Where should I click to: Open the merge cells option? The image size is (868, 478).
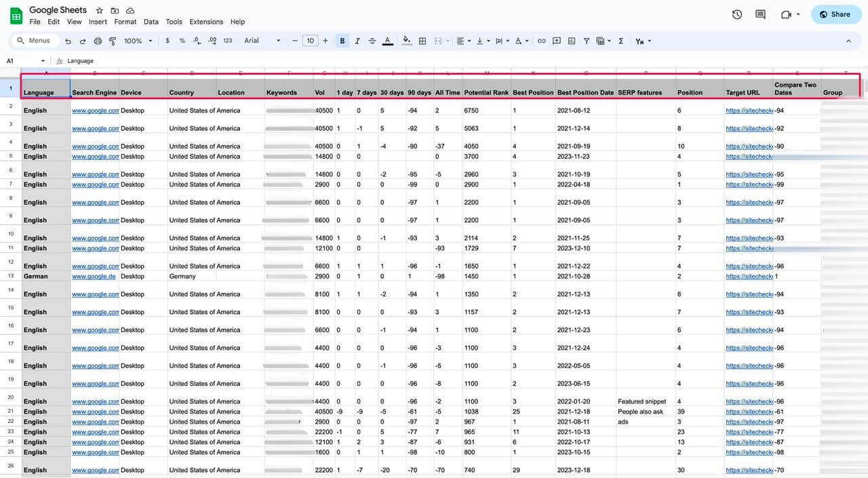438,41
